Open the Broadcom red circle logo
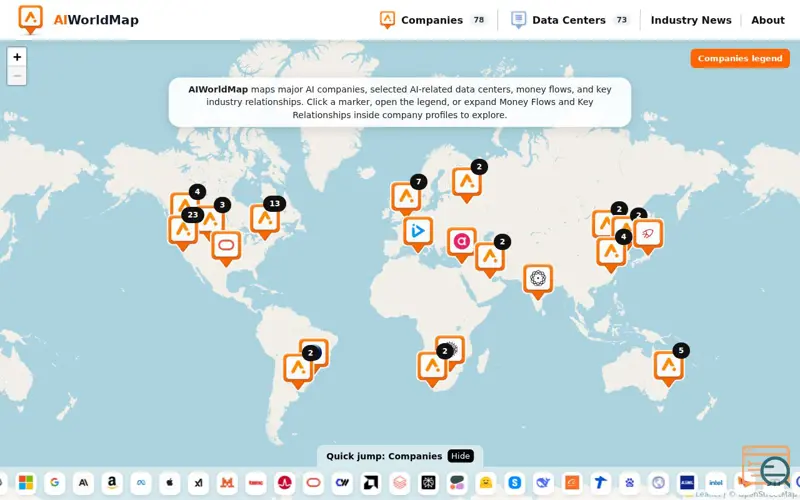 click(x=285, y=482)
